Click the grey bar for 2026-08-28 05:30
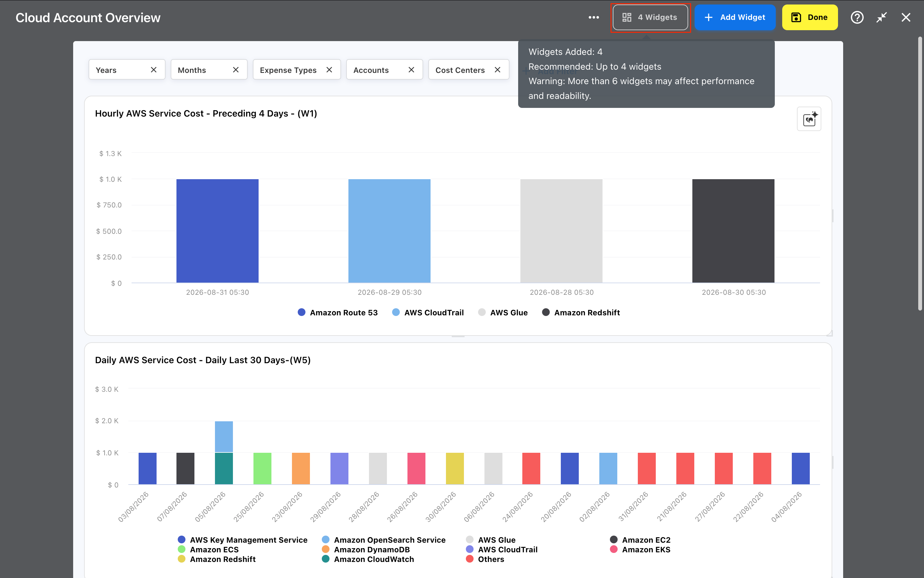Image resolution: width=924 pixels, height=578 pixels. (x=561, y=231)
